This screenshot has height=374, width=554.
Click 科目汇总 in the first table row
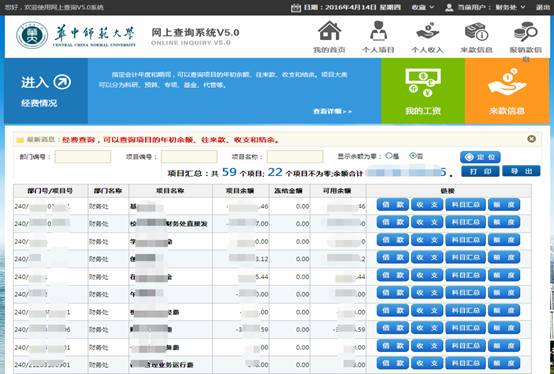[465, 204]
